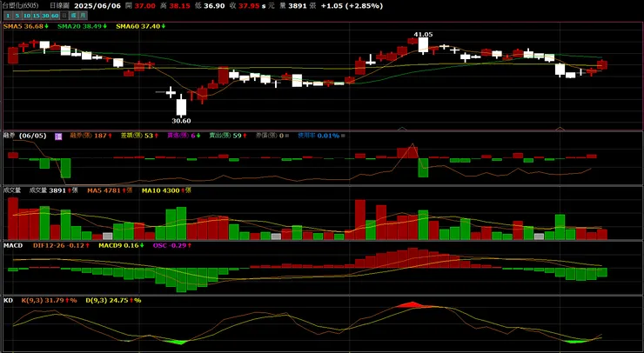Select the 5-minute interval button
This screenshot has height=353, width=644.
pos(17,16)
